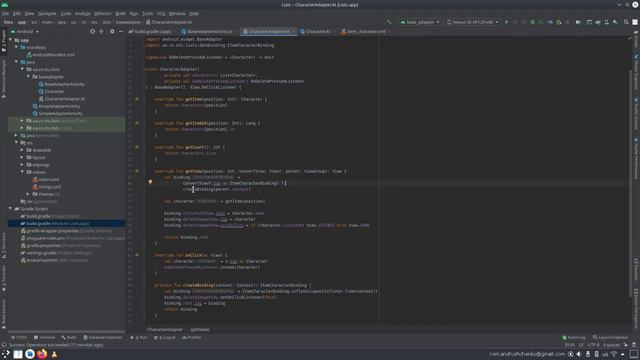Click the Select Opened File target icon in the Project panel

(93, 31)
